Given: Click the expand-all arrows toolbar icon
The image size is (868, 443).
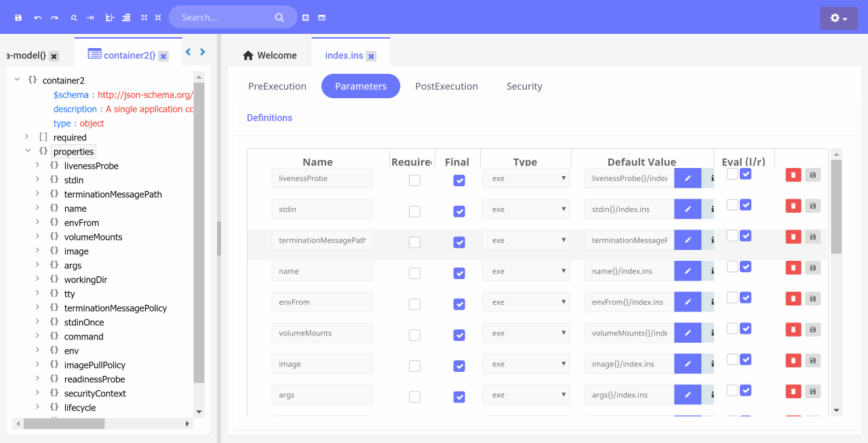Looking at the screenshot, I should point(144,18).
